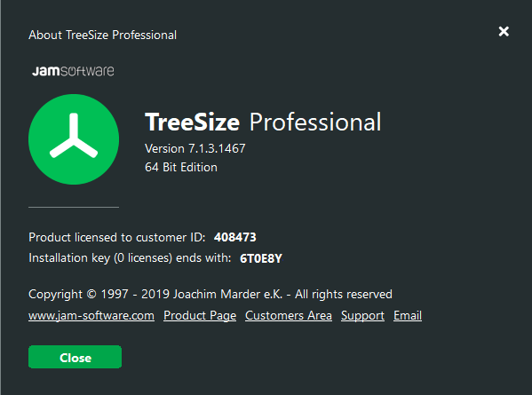Screen dimensions: 532x395
Task: Click the horizontal separator line below the logo
Action: click(x=74, y=207)
